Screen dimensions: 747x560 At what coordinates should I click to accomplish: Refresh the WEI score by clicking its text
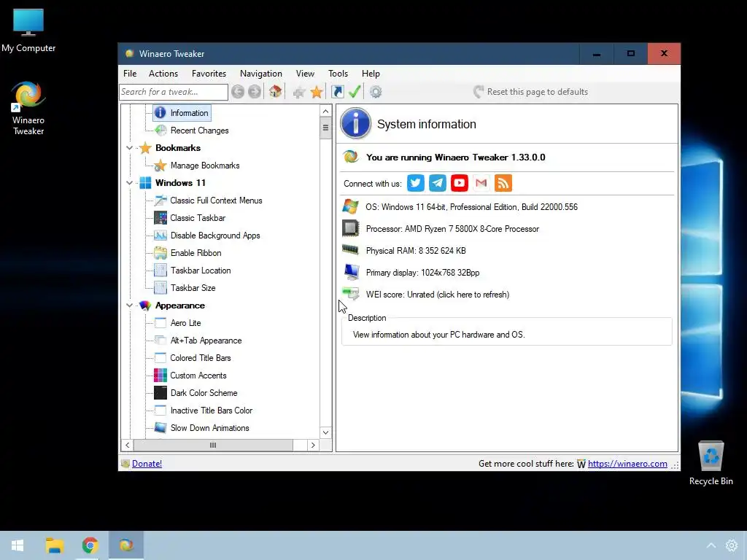click(x=438, y=295)
